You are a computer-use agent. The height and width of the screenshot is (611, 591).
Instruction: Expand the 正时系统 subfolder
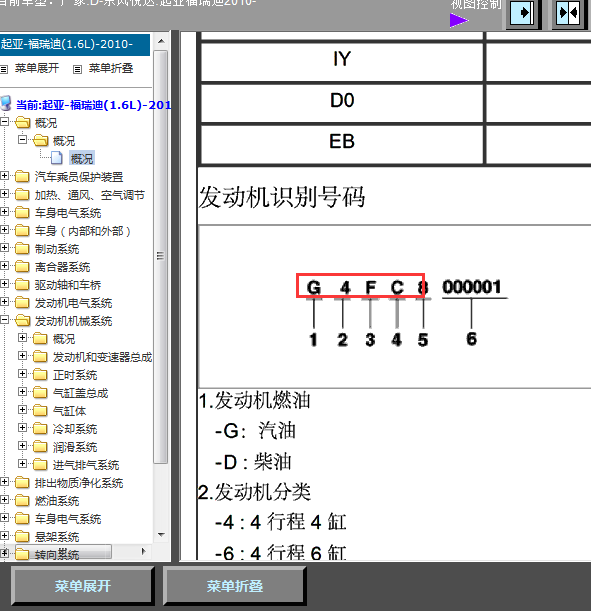click(22, 374)
